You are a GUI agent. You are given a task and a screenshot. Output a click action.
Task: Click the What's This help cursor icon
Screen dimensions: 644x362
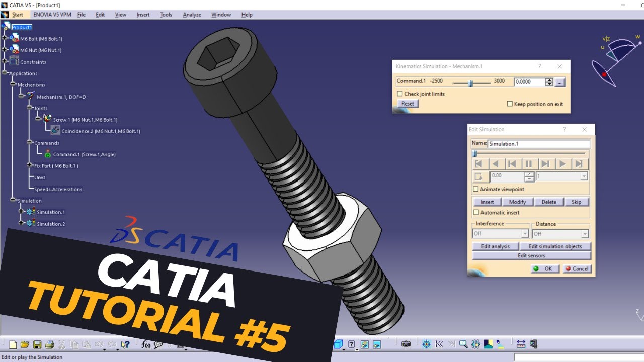pyautogui.click(x=126, y=345)
